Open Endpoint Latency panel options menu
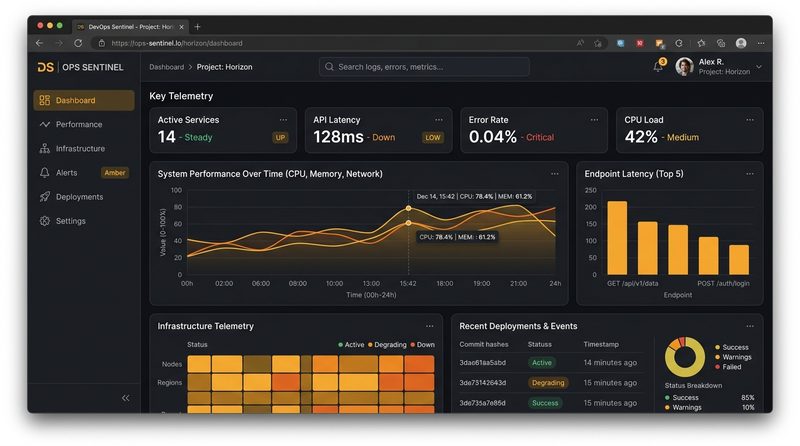The height and width of the screenshot is (446, 800). 750,174
